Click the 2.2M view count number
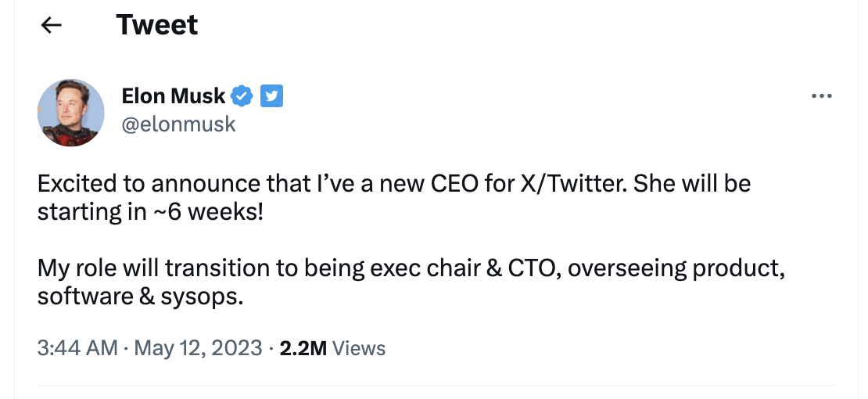The image size is (868, 399). (x=303, y=347)
